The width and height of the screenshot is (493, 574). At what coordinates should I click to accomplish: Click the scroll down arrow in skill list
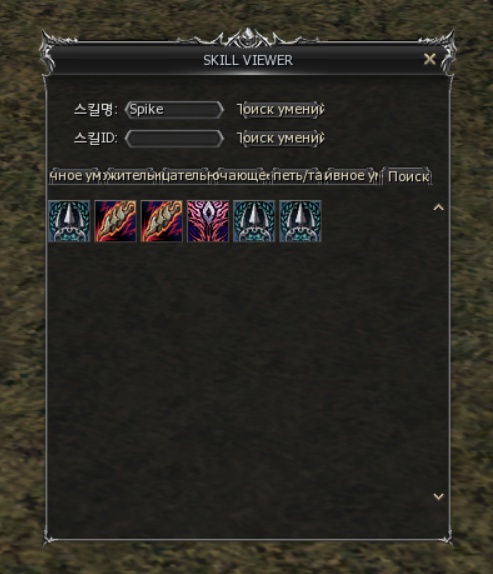(438, 496)
